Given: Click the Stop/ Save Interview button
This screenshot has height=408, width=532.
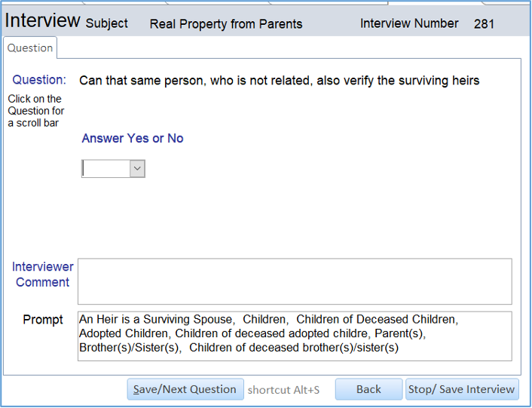Looking at the screenshot, I should coord(462,389).
